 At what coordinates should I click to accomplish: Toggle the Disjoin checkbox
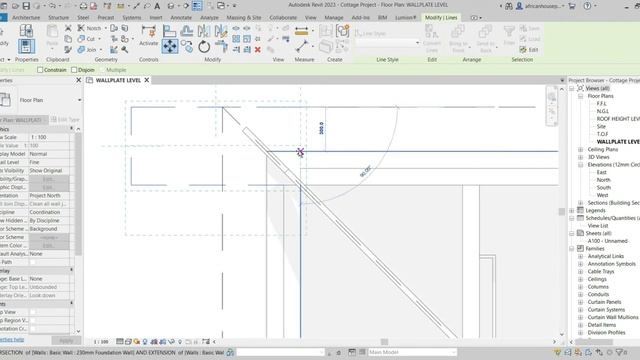[74, 70]
